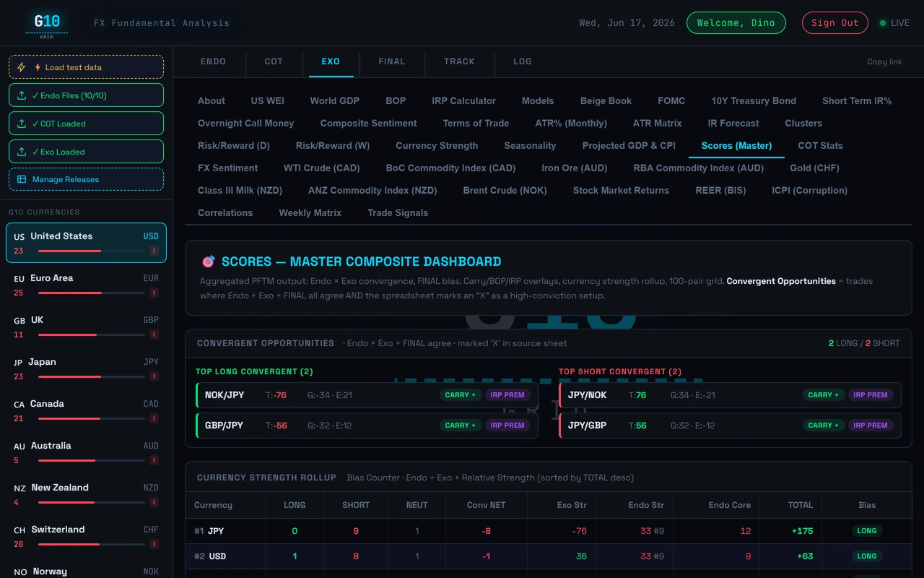Click the JPY/GBP short convergent row
Viewport: 924px width, 578px height.
pyautogui.click(x=730, y=426)
